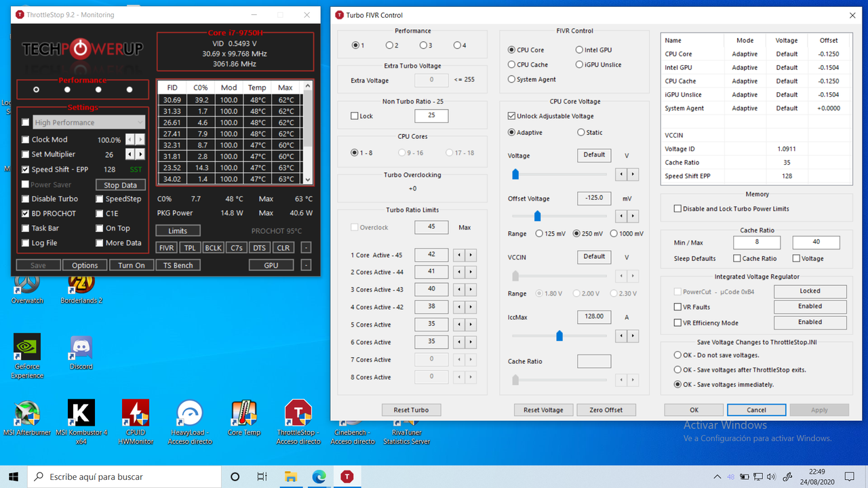
Task: Click Zero Offset button
Action: coord(606,410)
